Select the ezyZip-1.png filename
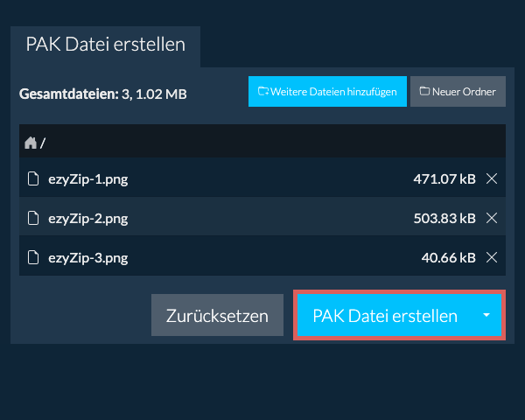Viewport: 525px width, 420px height. tap(88, 179)
